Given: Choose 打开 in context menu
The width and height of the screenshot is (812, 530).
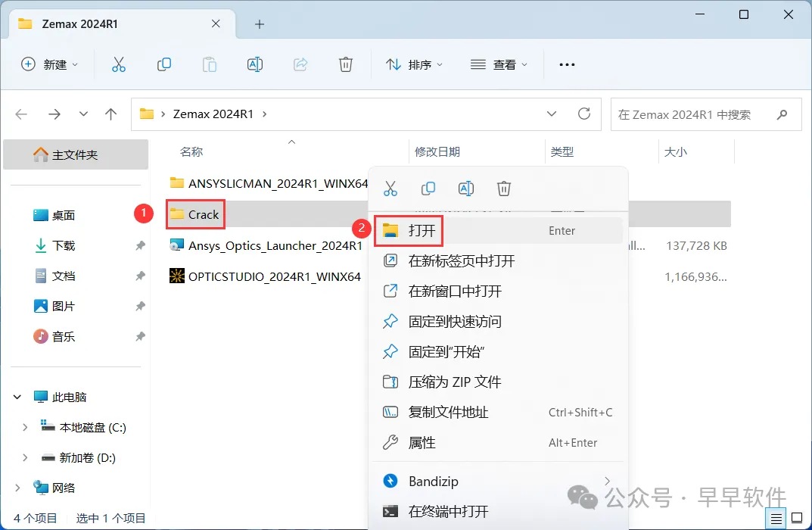Looking at the screenshot, I should [498, 230].
